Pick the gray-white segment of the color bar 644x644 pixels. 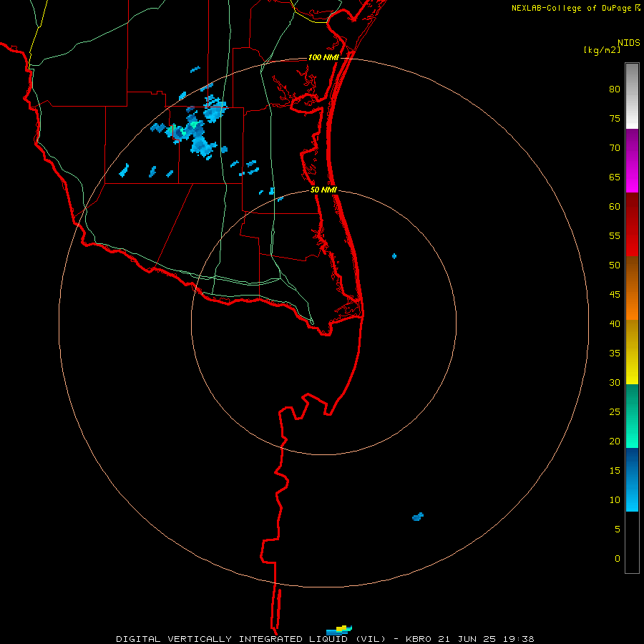(632, 96)
